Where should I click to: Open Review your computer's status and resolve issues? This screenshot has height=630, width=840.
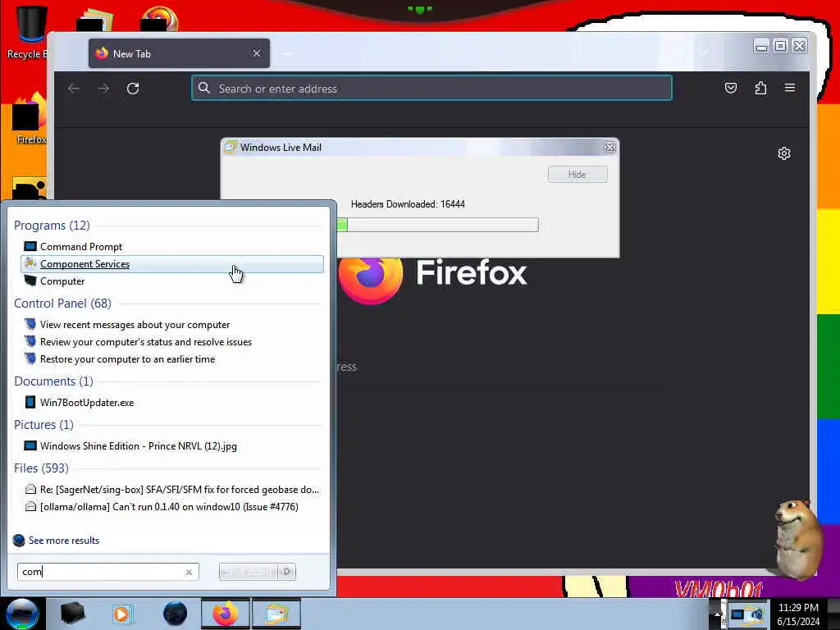(171, 342)
